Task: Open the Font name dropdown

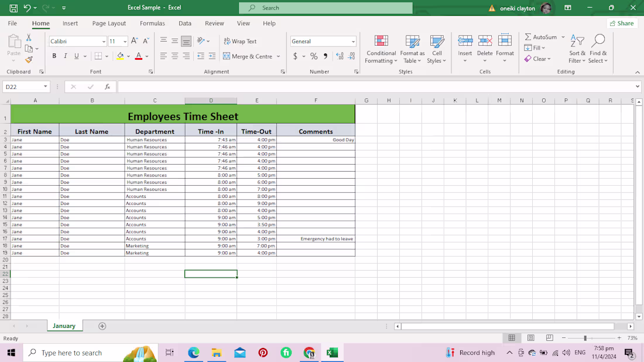Action: click(75, 41)
